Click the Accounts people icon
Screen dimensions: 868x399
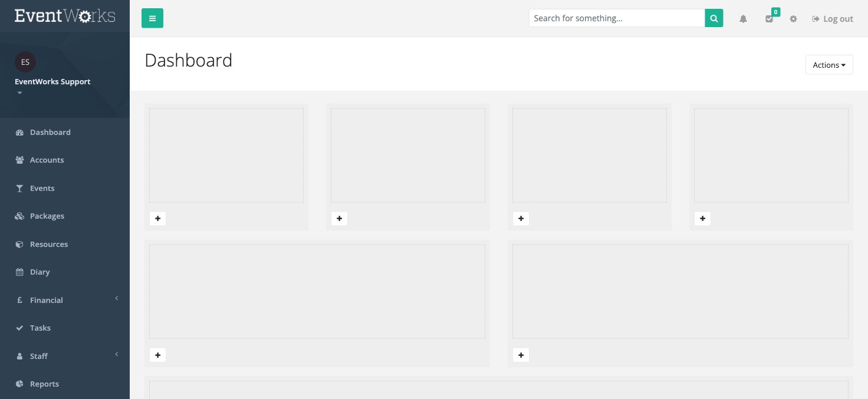19,160
